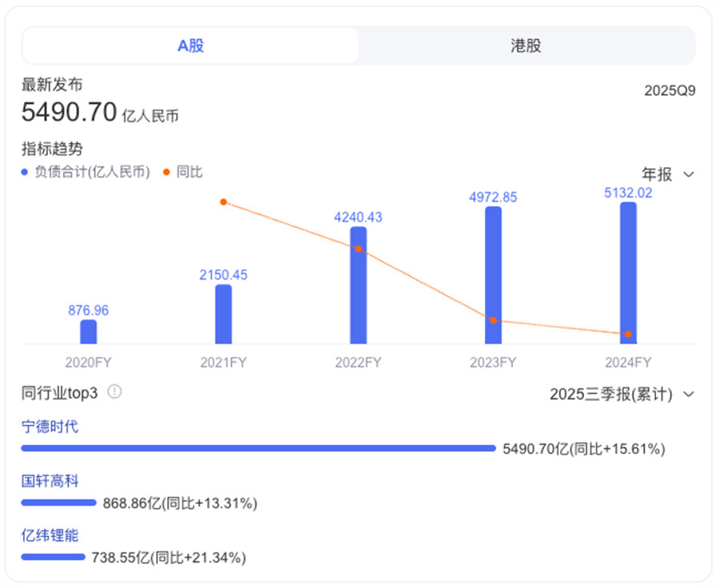
Task: Click the 5490.70亿(同比+15.61%) text
Action: (584, 449)
